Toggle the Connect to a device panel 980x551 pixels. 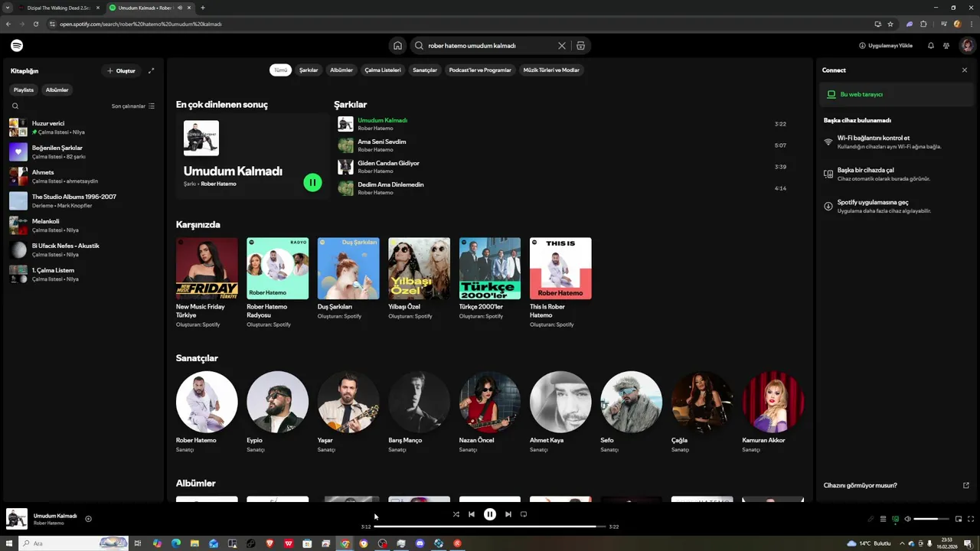click(x=895, y=519)
